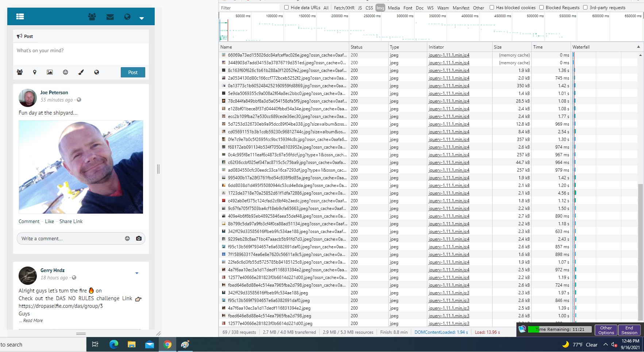Viewport: 644px width, 352px height.
Task: Attach photo with comment camera icon
Action: point(139,238)
